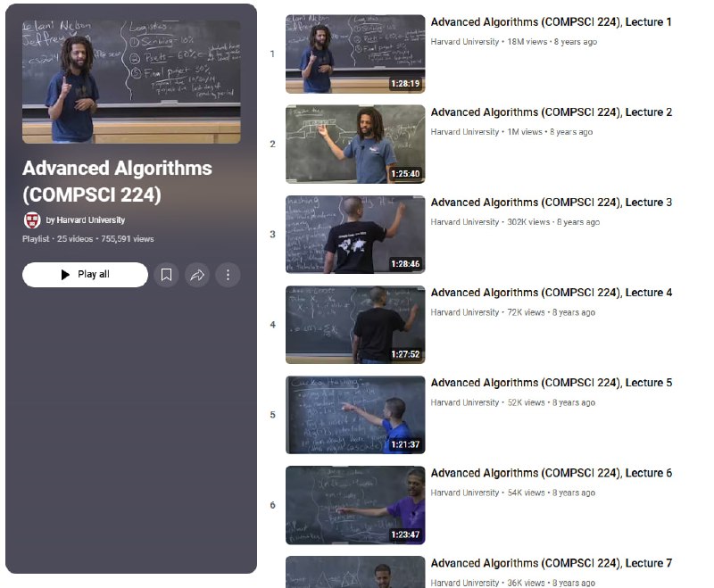714x588 pixels.
Task: Click the 755,591 views text
Action: tap(128, 239)
